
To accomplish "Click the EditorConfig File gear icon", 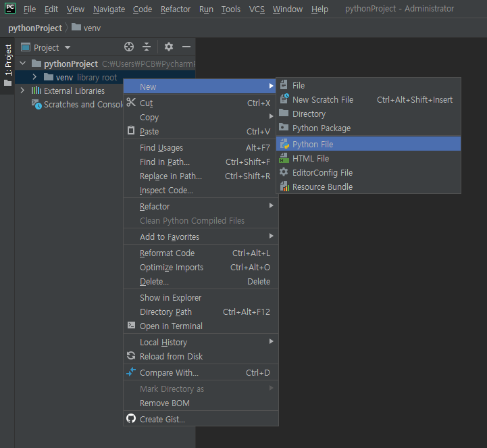I will coord(284,172).
